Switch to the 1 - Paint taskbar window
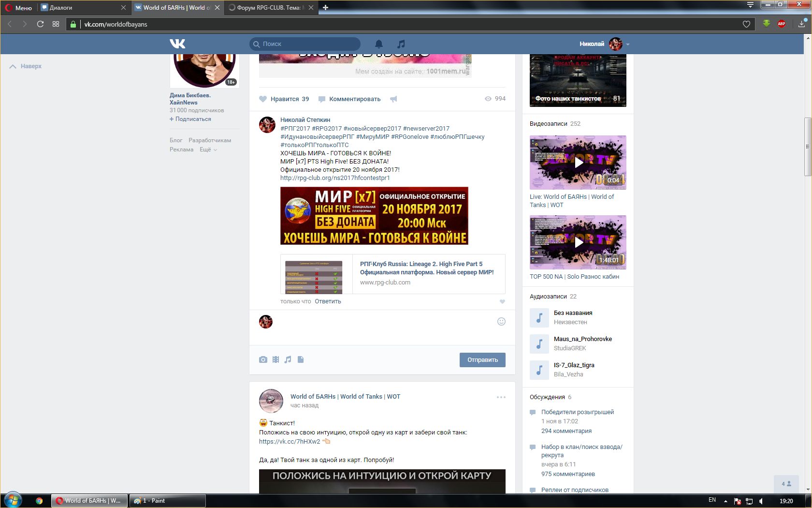 coord(167,501)
